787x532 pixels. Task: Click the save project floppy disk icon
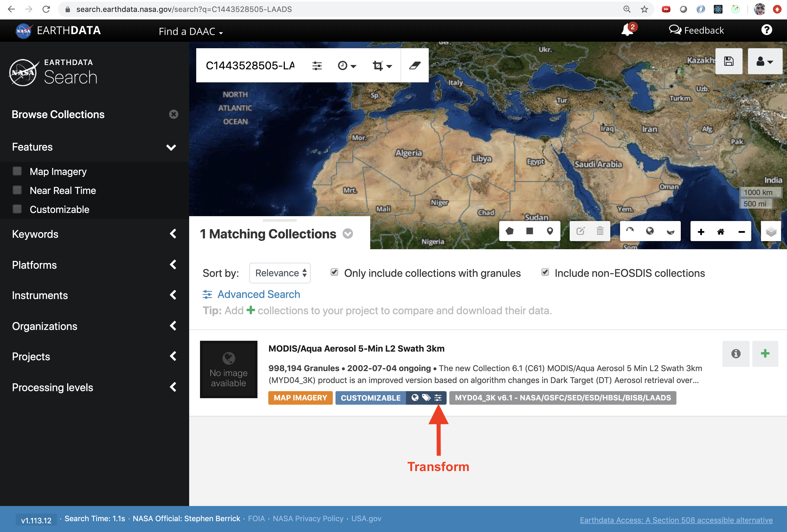[x=729, y=61]
